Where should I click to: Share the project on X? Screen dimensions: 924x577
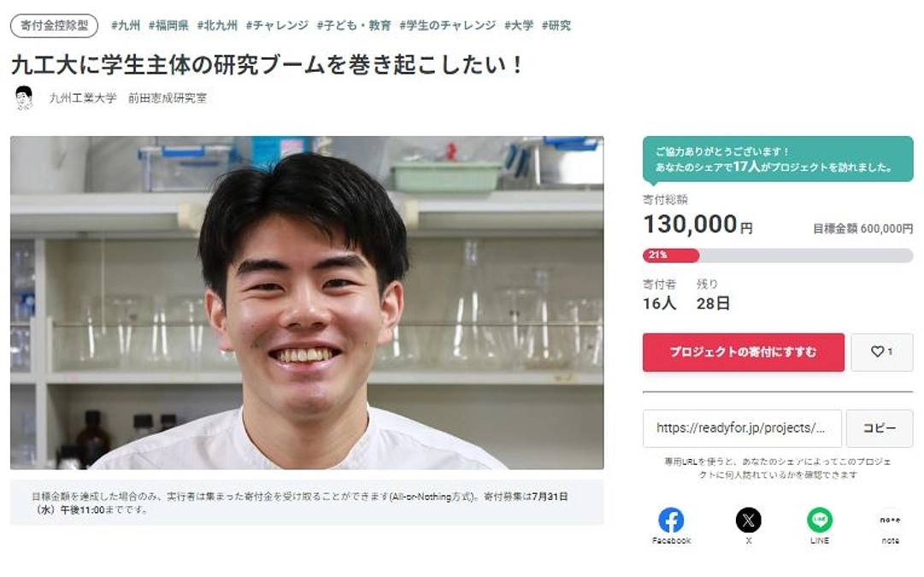(749, 521)
